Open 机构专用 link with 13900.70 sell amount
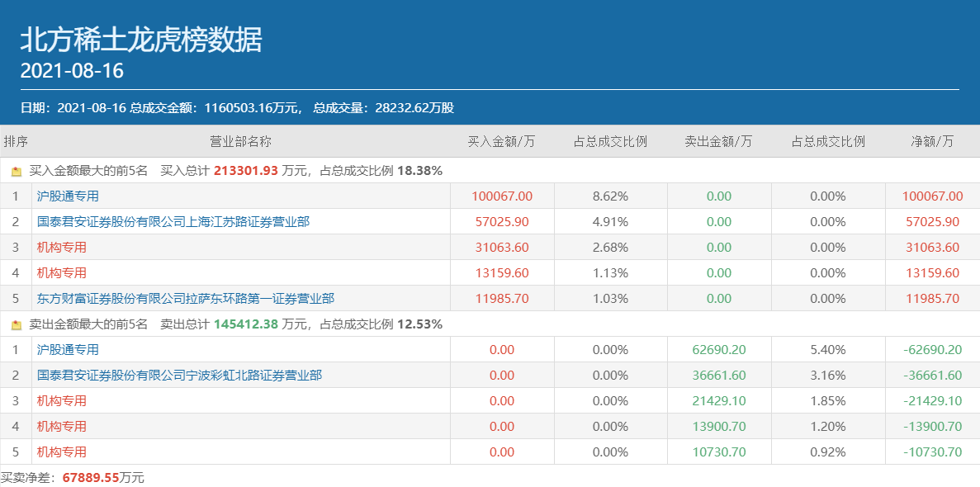This screenshot has height=487, width=980. 62,427
